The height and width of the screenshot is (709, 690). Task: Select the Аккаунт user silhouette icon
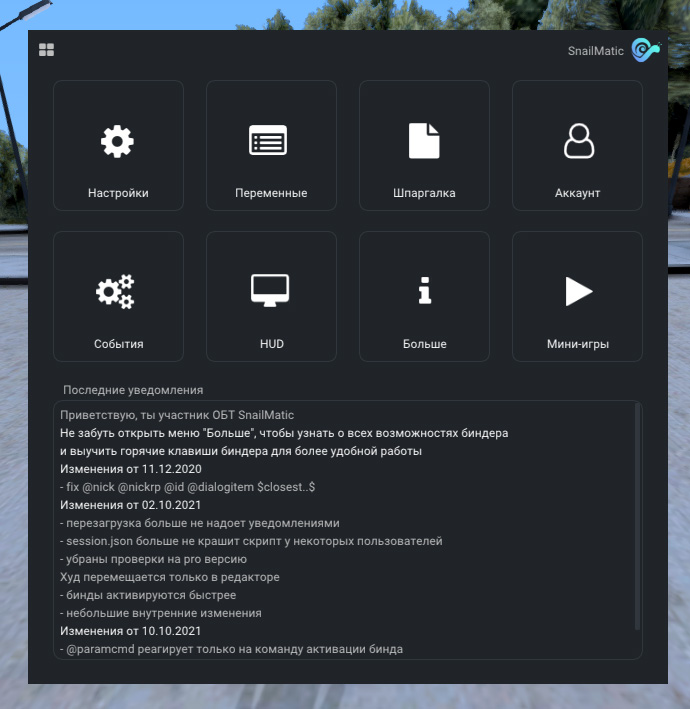click(x=577, y=141)
